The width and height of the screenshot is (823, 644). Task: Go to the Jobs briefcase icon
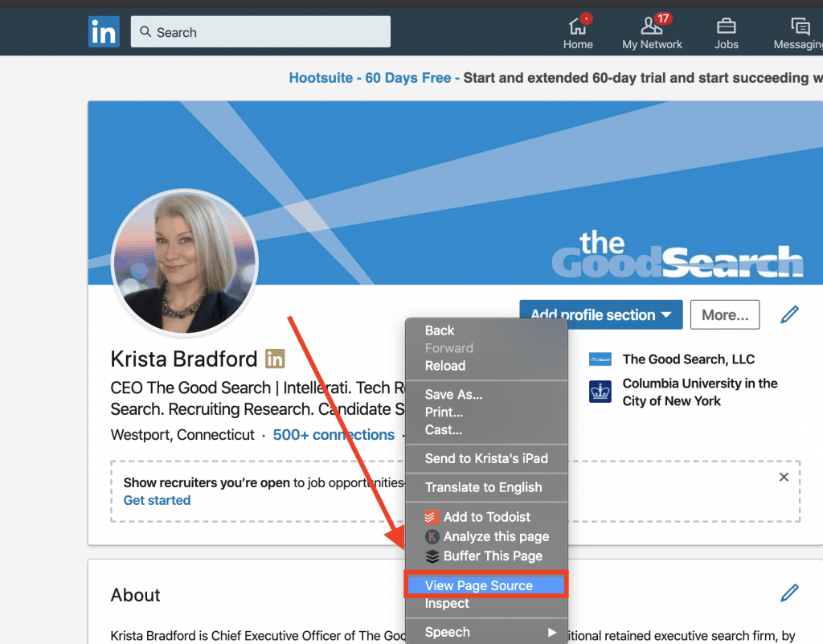pyautogui.click(x=726, y=26)
